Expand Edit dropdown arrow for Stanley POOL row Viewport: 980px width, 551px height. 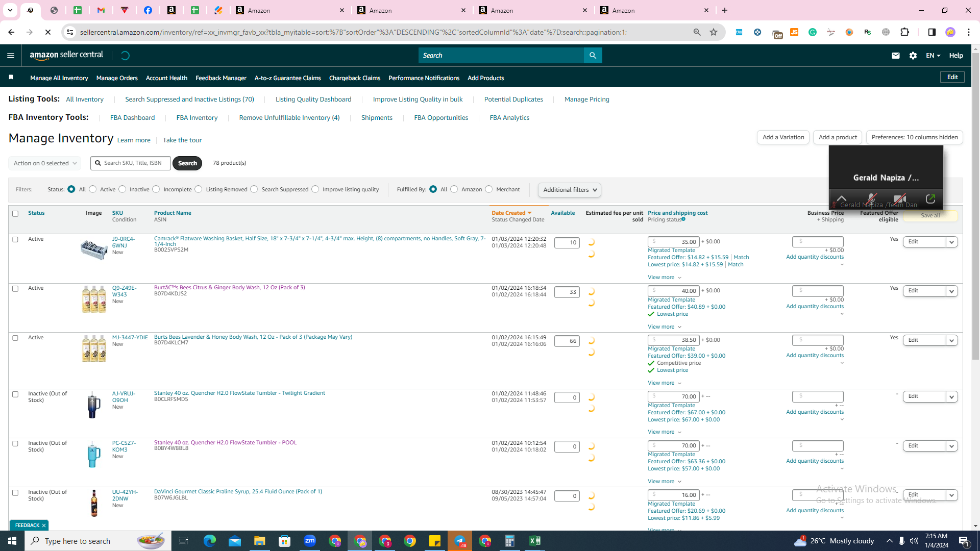click(952, 446)
